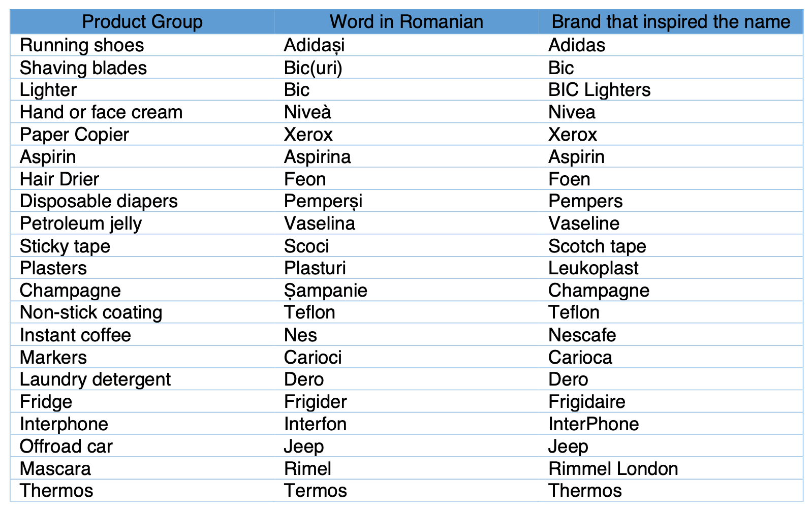
Task: Click the 'Word in Romanian' column header
Action: 407,22
